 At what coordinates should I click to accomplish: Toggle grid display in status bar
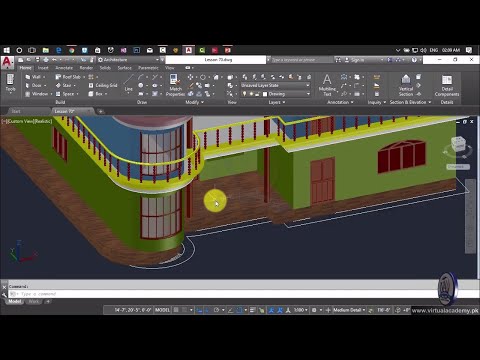pyautogui.click(x=176, y=310)
